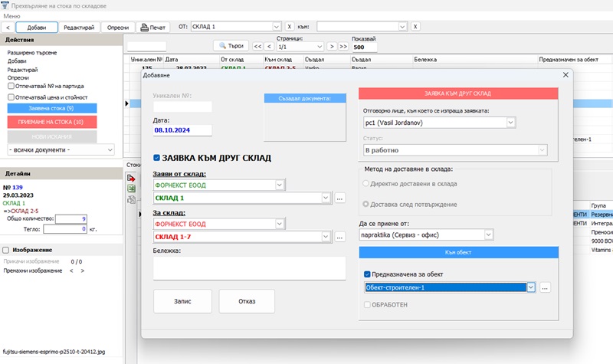This screenshot has width=613, height=364.
Task: Open ФОРНЕКСТ ЕООД dropdown under Заяви от склад
Action: pyautogui.click(x=280, y=185)
